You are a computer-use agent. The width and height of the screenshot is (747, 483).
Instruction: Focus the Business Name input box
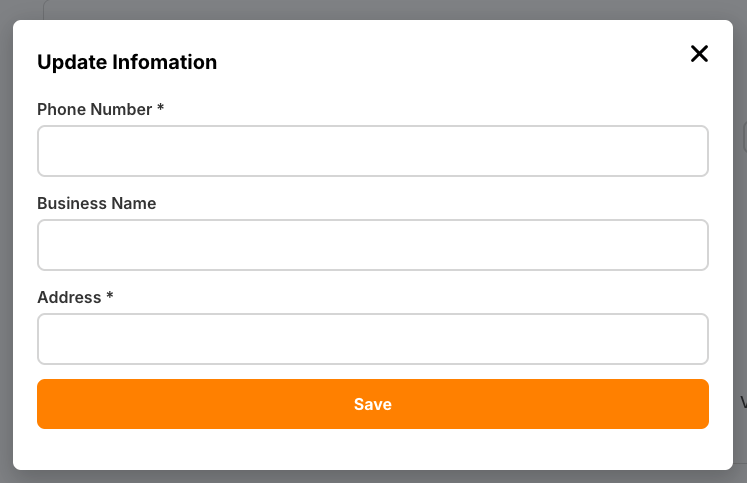point(372,245)
